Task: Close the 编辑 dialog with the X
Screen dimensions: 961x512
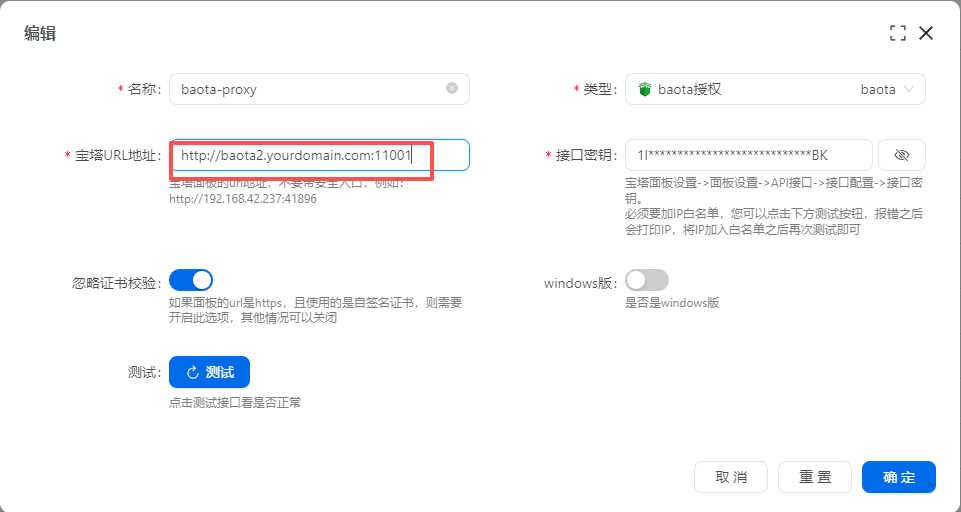Action: (926, 33)
